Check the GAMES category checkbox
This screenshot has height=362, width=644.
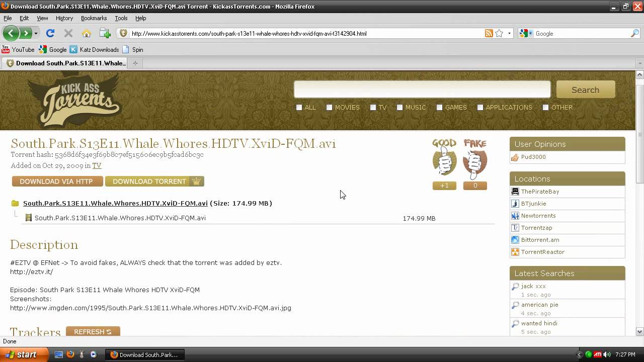[440, 107]
